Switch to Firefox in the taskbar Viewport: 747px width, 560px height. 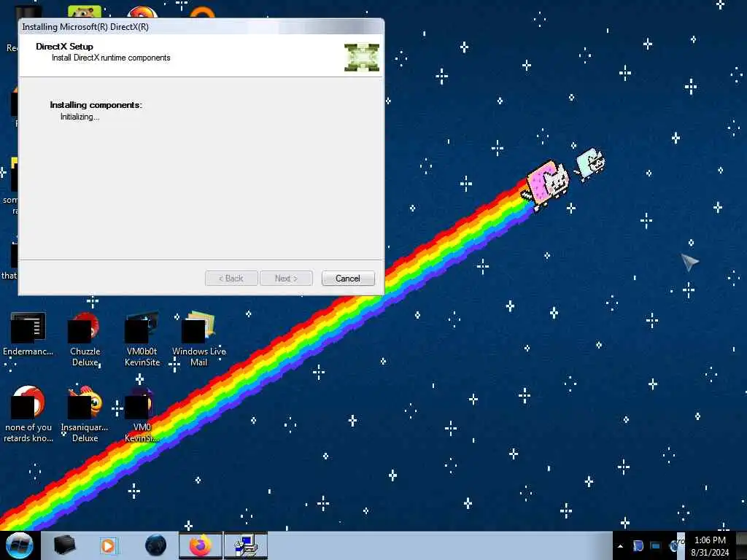pos(201,545)
